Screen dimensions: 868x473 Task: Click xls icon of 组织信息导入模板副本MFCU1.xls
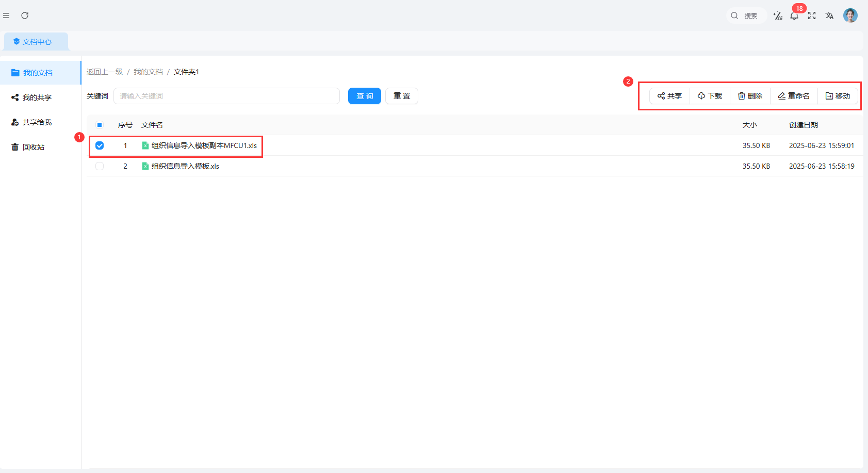pos(145,145)
